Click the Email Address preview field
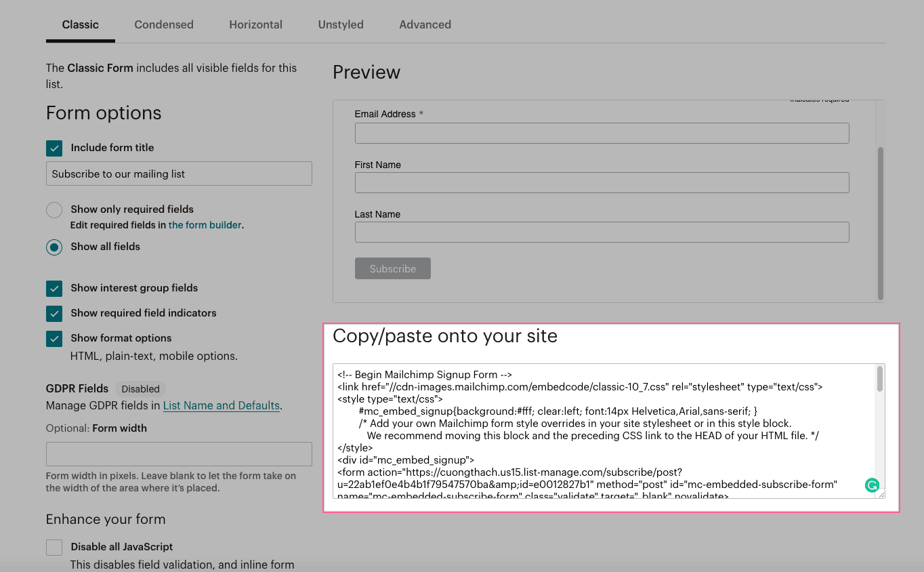 pos(602,133)
